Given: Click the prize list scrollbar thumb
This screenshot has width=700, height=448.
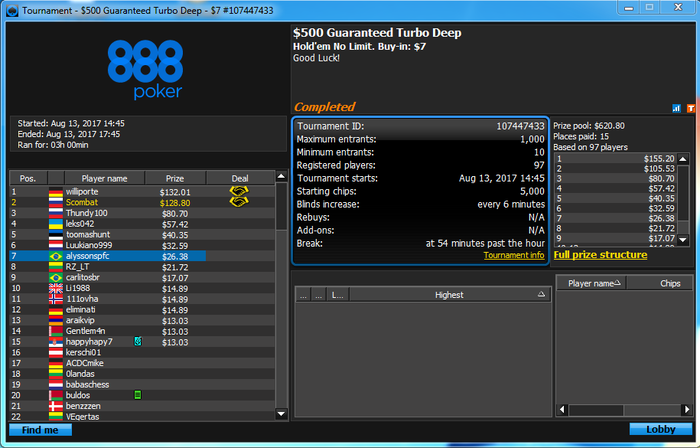Looking at the screenshot, I should click(x=683, y=193).
